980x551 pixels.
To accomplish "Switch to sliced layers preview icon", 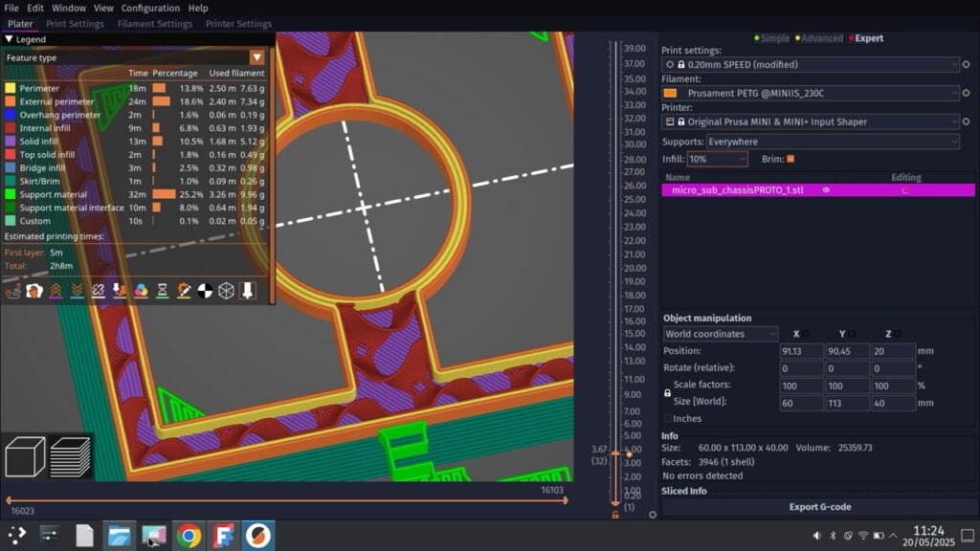I will pyautogui.click(x=70, y=457).
